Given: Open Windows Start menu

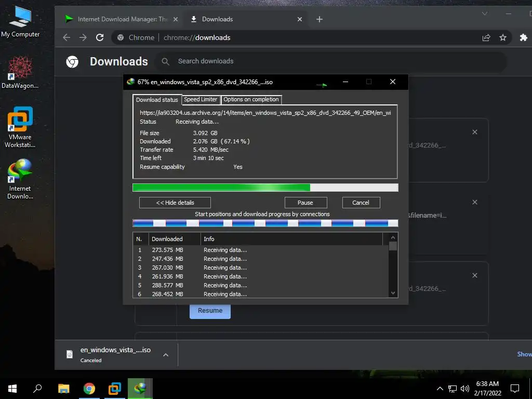Looking at the screenshot, I should tap(12, 389).
